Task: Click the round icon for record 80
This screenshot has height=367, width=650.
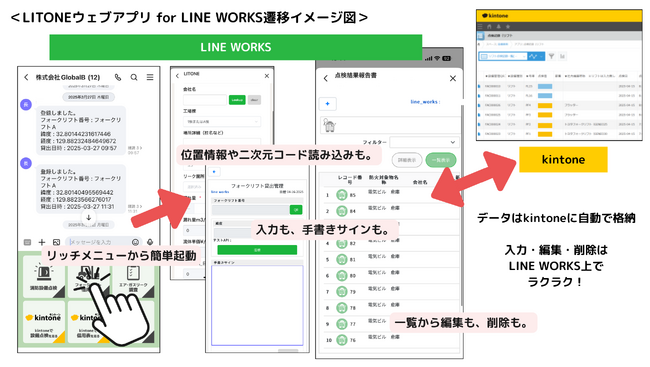Action: (342, 275)
